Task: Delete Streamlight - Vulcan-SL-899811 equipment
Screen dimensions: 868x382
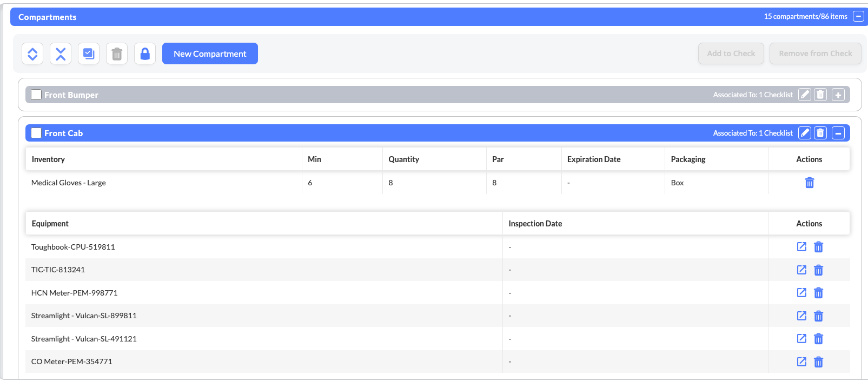Action: click(x=818, y=316)
